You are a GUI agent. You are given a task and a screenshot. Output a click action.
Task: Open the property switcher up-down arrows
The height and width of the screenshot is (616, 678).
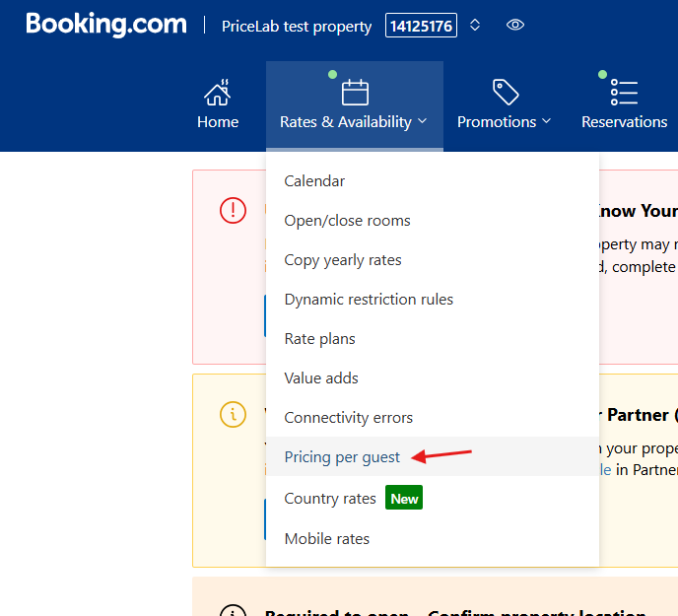tap(475, 25)
